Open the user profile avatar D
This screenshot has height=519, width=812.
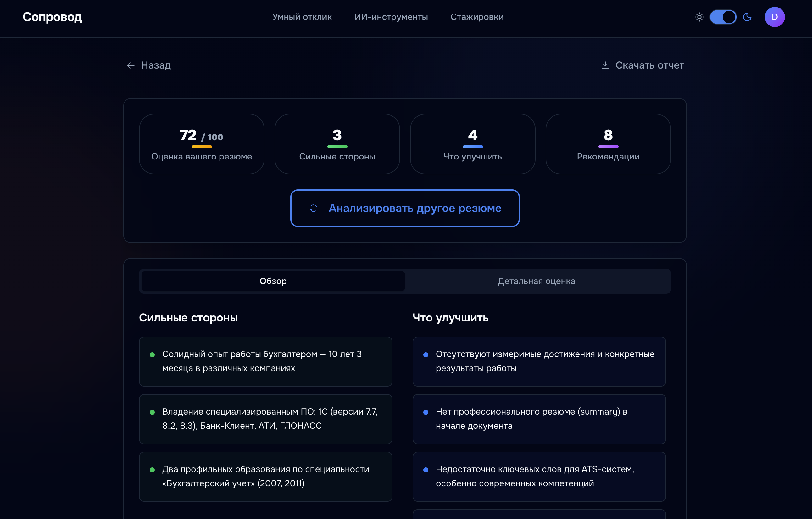775,17
